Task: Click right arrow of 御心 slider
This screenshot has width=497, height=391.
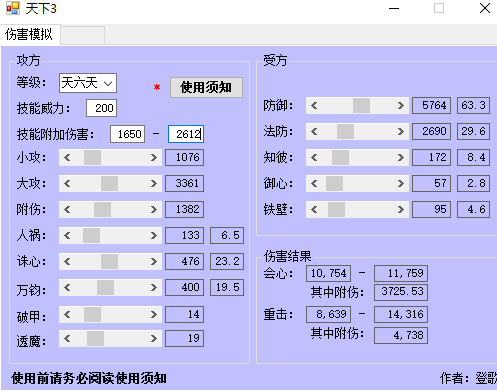Action: tap(401, 183)
